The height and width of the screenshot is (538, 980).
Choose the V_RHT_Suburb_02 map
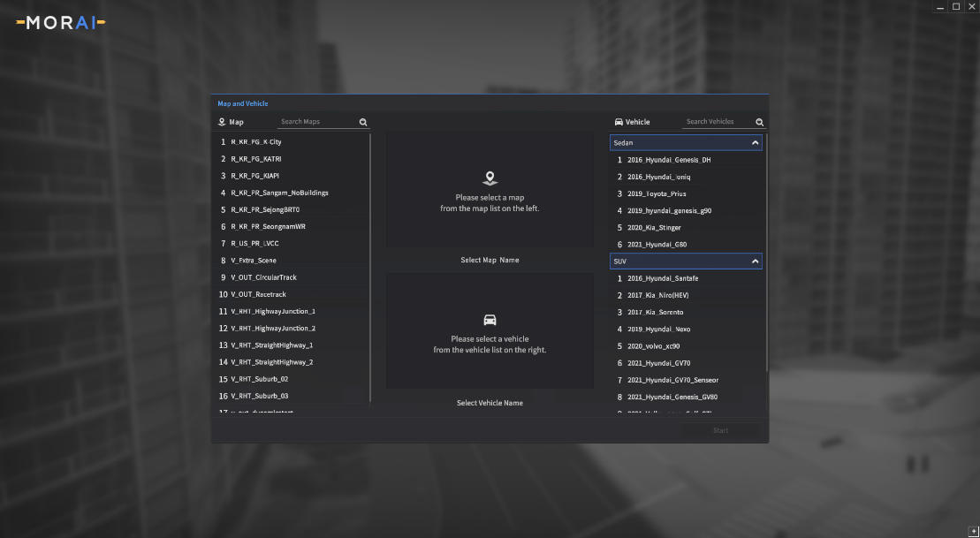259,379
